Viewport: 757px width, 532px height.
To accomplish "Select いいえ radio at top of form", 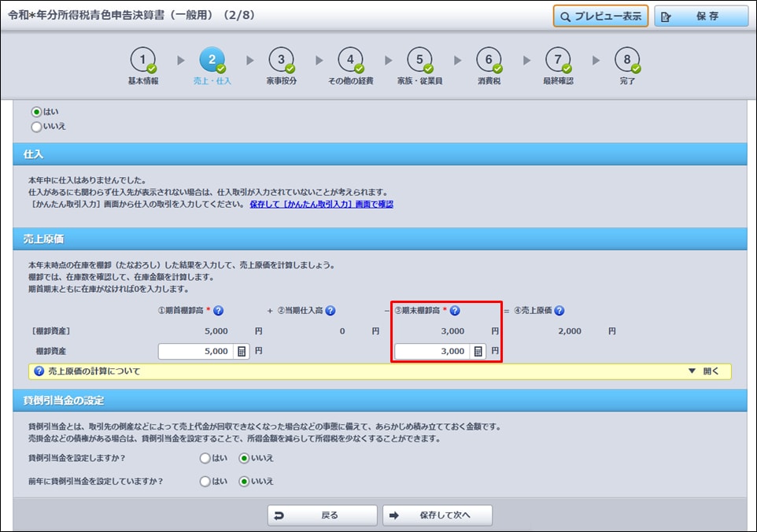I will coord(36,126).
